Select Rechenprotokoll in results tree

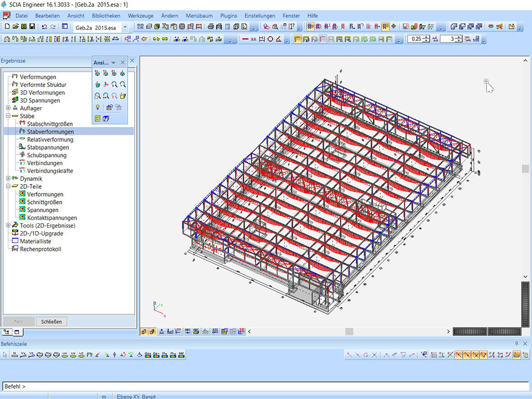[x=40, y=249]
